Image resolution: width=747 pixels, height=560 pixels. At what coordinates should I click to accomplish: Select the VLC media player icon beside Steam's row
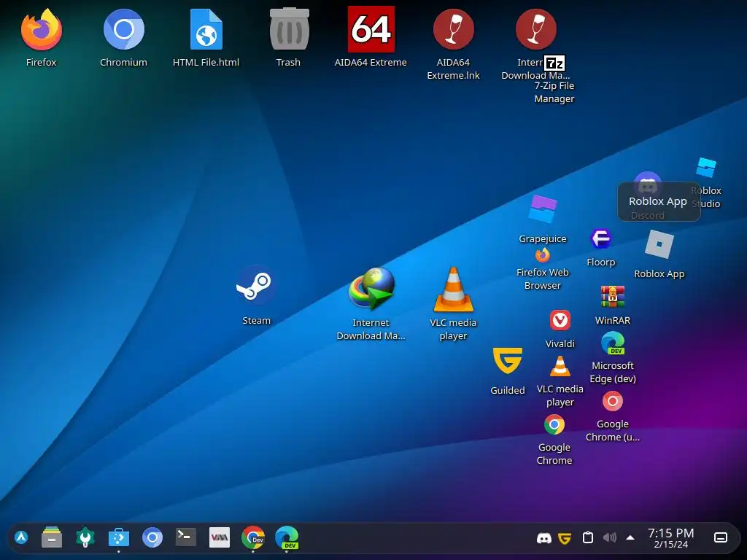[454, 289]
